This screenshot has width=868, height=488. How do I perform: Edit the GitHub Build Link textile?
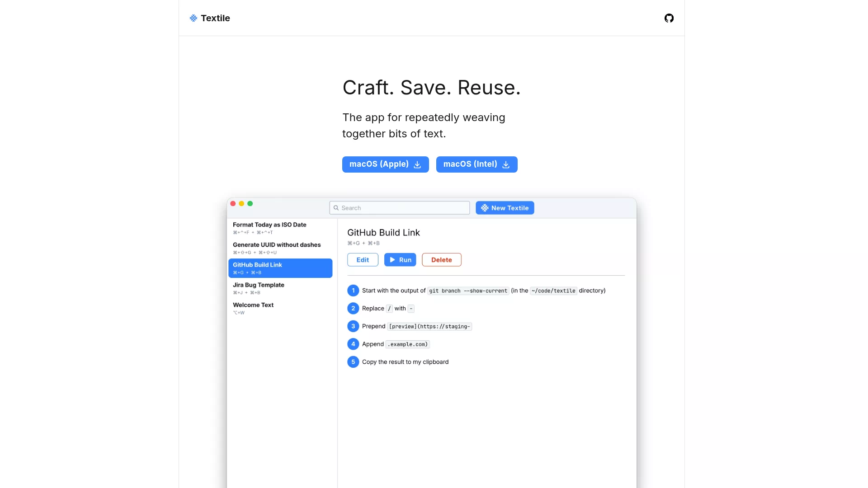(363, 260)
